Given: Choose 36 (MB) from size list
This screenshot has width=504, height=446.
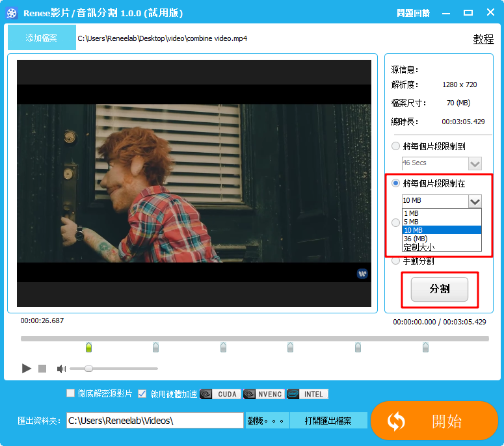Looking at the screenshot, I should pos(442,239).
